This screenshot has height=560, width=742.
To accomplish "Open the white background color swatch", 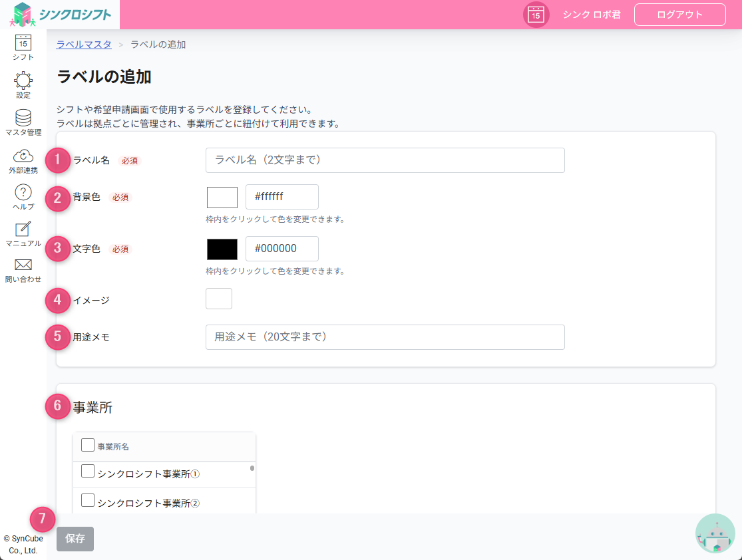I will pos(222,198).
